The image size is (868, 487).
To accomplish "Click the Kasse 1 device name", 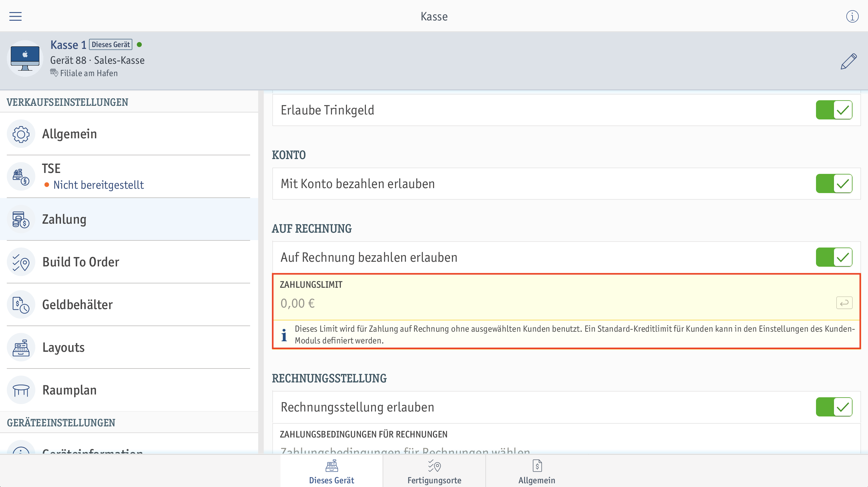I will (68, 45).
